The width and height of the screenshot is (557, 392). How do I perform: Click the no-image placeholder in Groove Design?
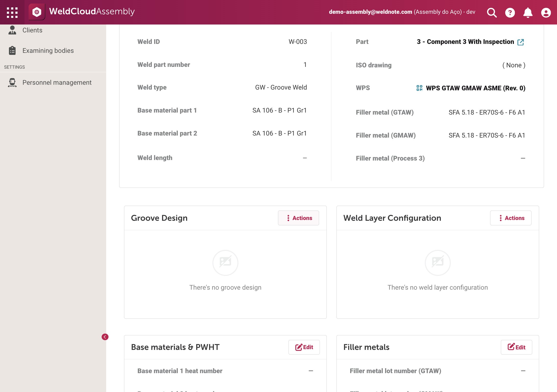[x=225, y=263]
